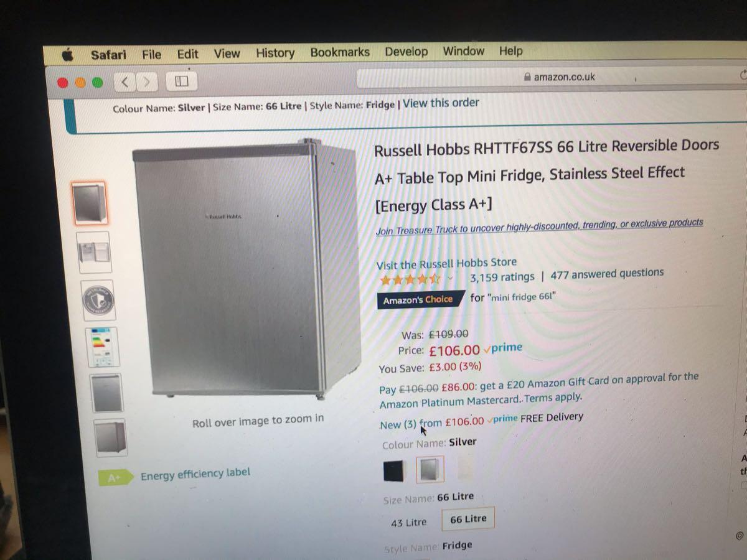Select the 66 Litre size option
The width and height of the screenshot is (747, 560).
[468, 519]
